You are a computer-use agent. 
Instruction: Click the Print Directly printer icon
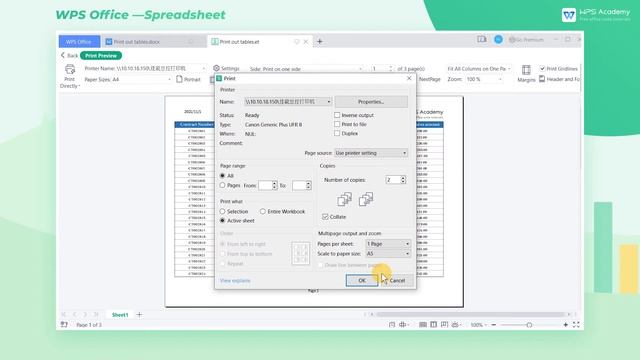[x=70, y=69]
